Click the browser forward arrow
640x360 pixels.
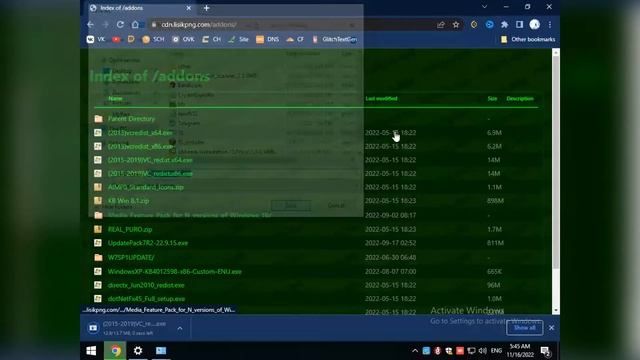click(x=105, y=24)
